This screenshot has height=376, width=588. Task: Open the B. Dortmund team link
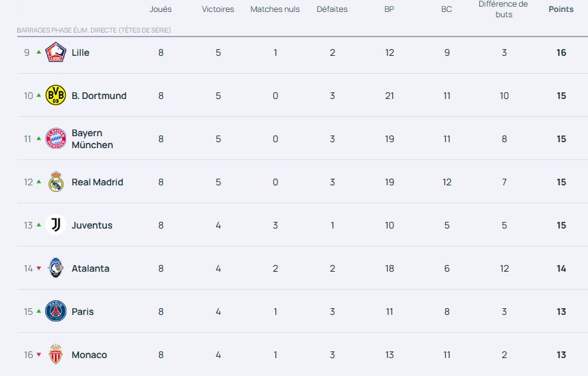click(x=99, y=96)
